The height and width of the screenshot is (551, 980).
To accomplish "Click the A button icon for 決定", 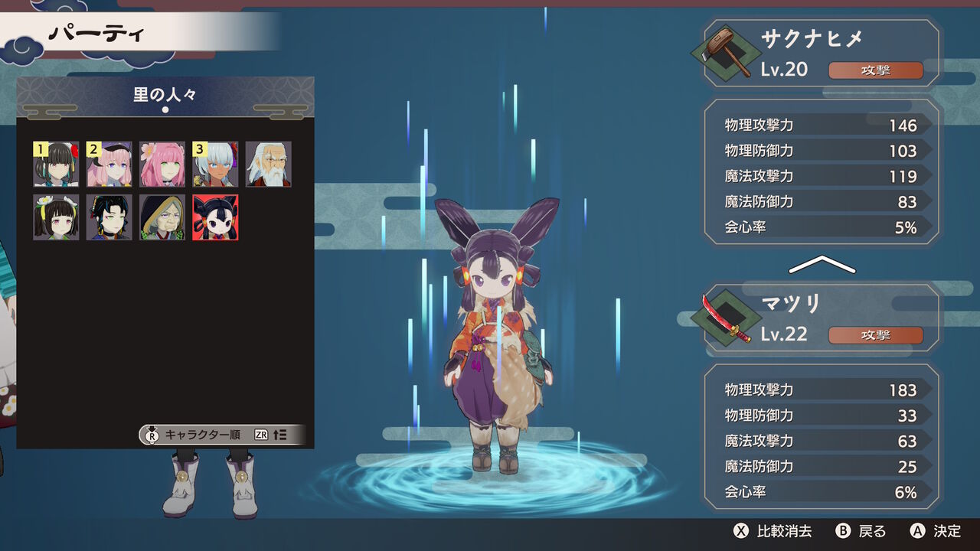I will click(x=917, y=531).
